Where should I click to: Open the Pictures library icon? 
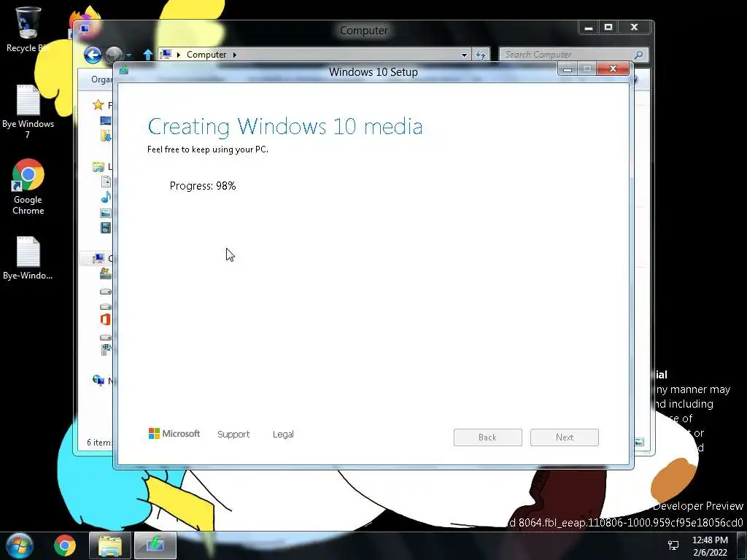click(x=106, y=213)
